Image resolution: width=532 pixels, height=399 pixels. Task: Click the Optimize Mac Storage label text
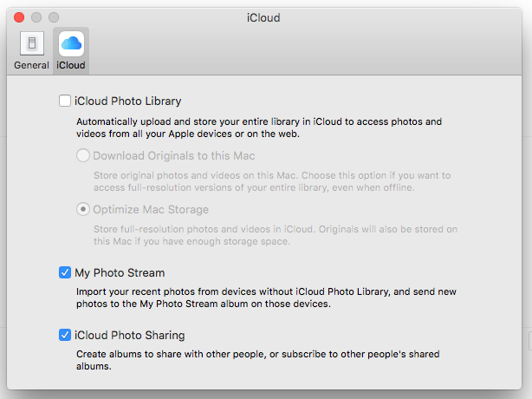coord(151,210)
